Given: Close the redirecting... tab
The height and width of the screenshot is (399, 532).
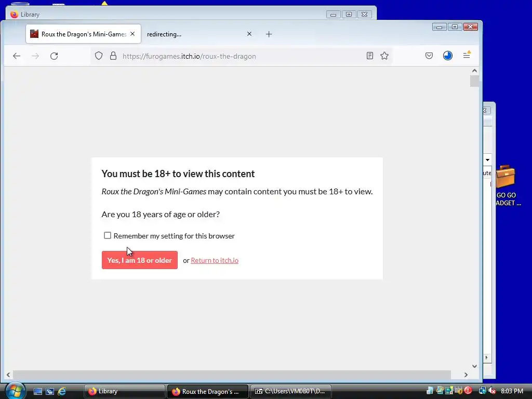Looking at the screenshot, I should coord(249,34).
